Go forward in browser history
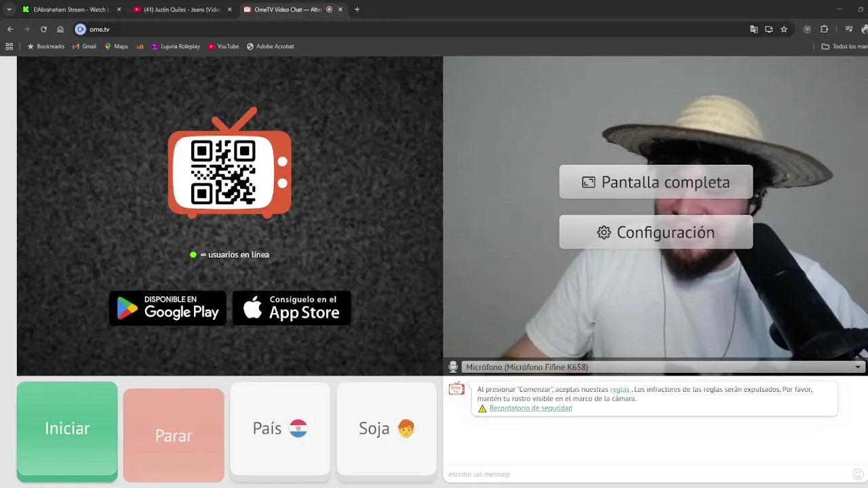 (x=26, y=29)
